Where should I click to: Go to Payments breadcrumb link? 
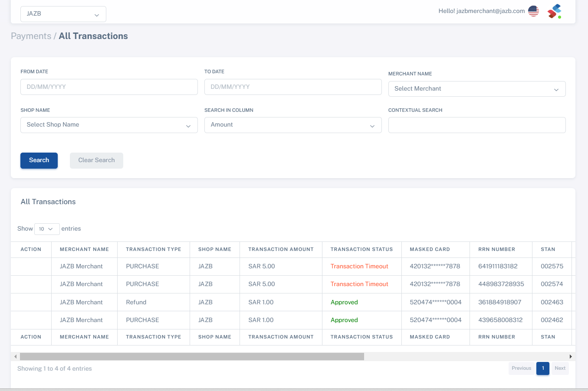(x=31, y=36)
